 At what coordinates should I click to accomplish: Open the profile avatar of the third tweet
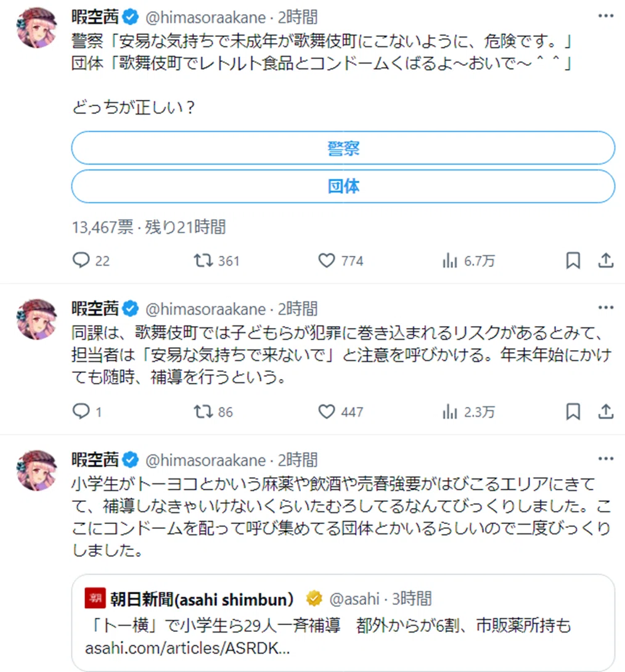(36, 470)
